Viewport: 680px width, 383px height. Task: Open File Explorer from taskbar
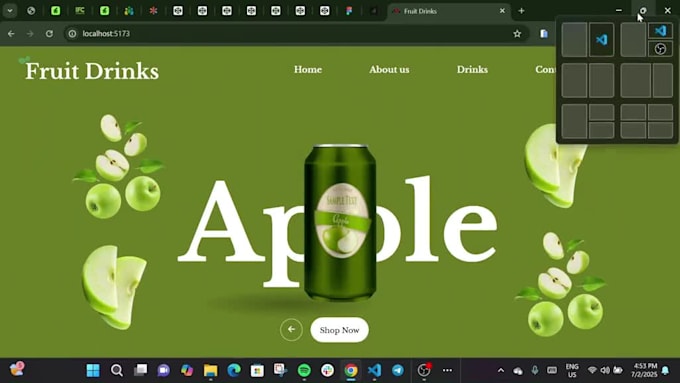tap(210, 370)
